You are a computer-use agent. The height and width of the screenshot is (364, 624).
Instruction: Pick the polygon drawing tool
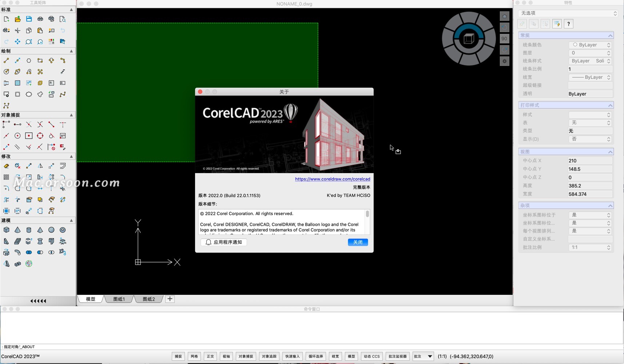[x=29, y=61]
